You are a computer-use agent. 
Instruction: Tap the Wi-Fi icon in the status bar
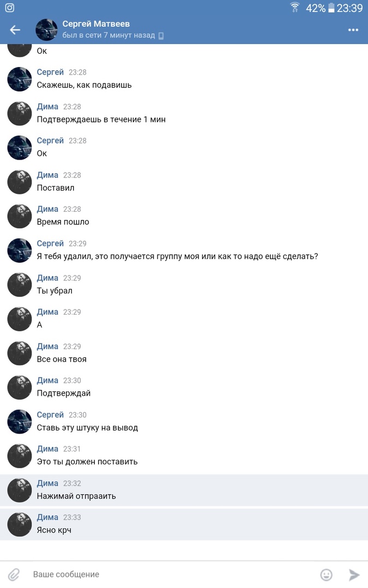pos(295,7)
